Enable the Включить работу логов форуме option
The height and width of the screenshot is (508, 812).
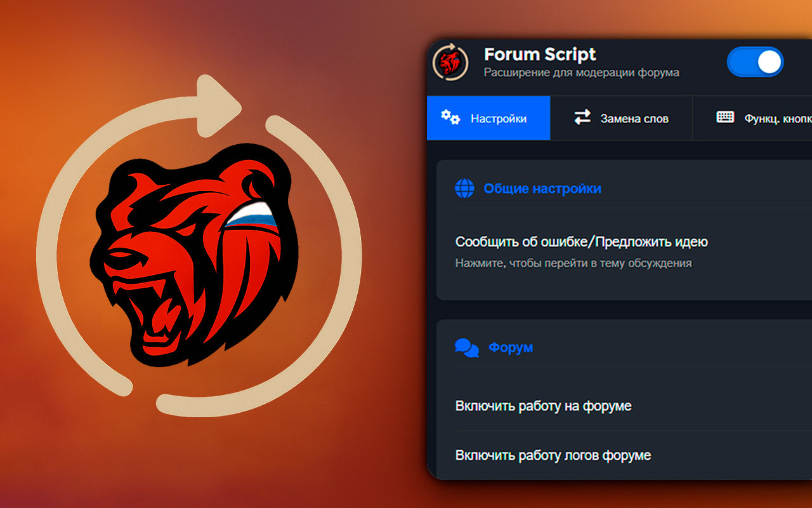click(552, 455)
